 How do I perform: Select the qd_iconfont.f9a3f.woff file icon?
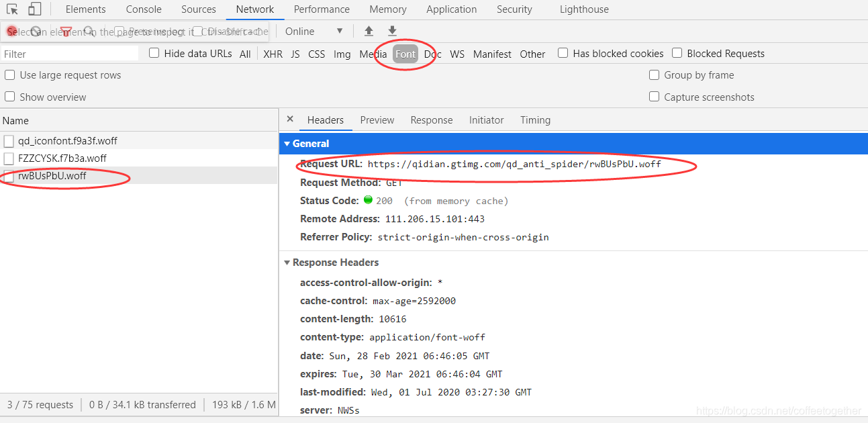(x=9, y=141)
